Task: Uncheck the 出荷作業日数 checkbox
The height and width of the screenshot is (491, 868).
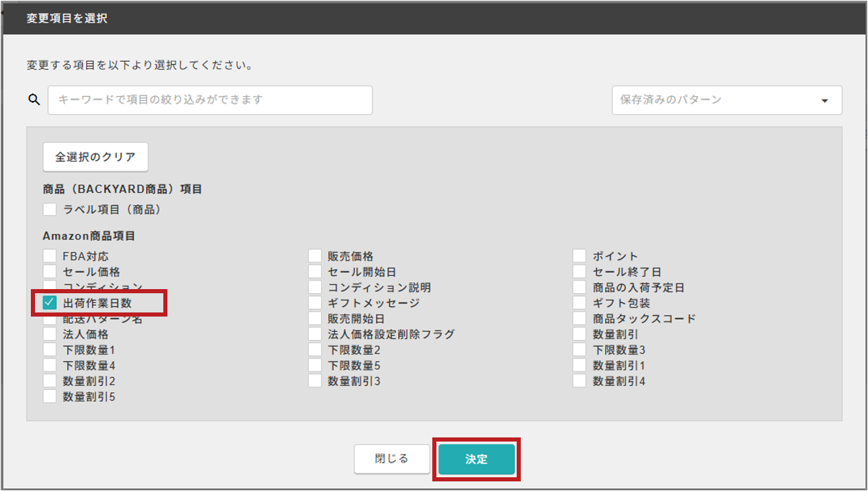Action: pyautogui.click(x=49, y=303)
